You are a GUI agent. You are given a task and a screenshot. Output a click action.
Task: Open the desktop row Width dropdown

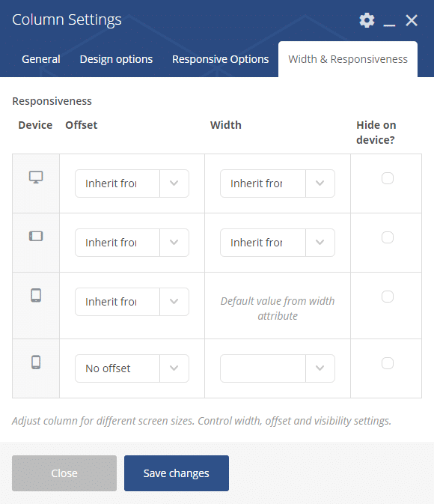click(278, 183)
